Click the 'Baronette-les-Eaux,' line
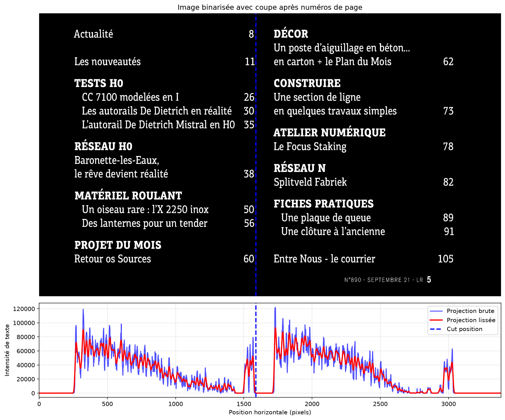This screenshot has width=505, height=420. click(117, 160)
